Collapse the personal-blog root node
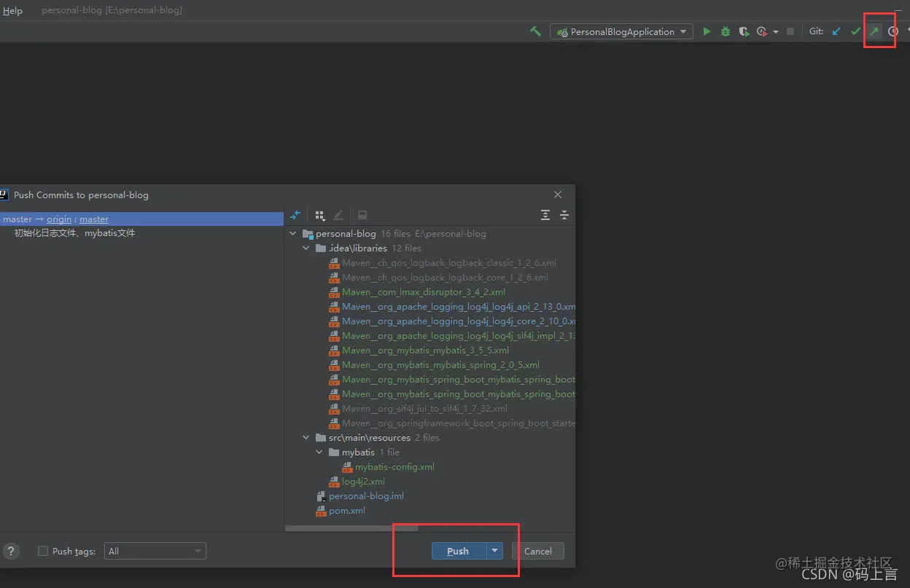The width and height of the screenshot is (910, 588). click(x=293, y=234)
